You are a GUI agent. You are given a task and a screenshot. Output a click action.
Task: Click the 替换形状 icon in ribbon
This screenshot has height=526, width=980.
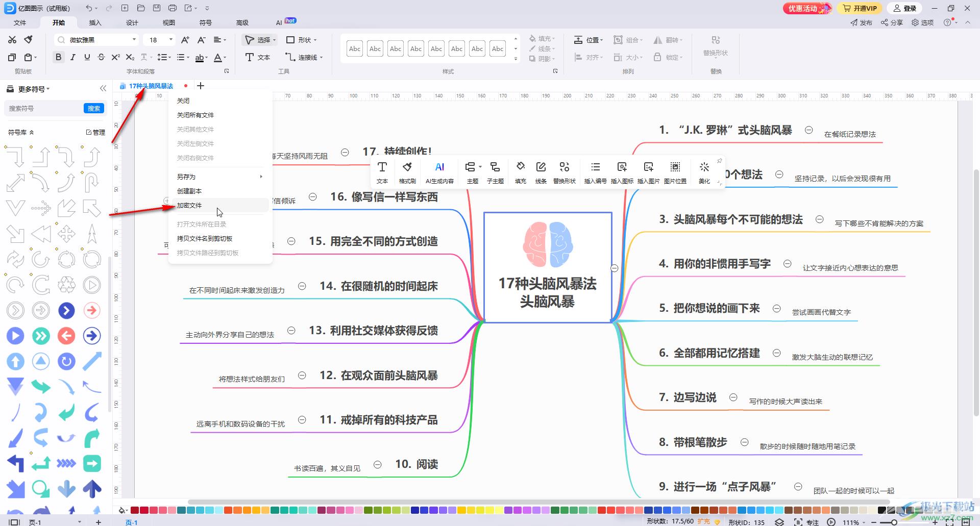pos(715,45)
